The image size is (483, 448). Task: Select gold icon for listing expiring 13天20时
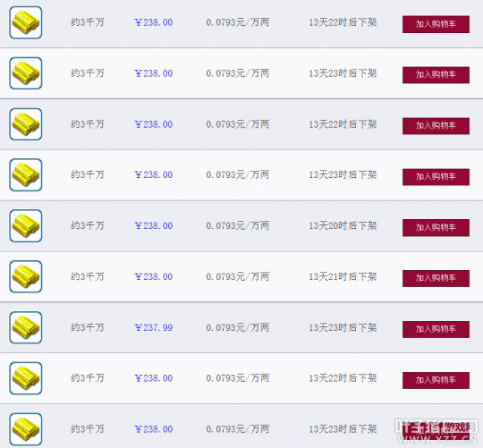tap(26, 225)
